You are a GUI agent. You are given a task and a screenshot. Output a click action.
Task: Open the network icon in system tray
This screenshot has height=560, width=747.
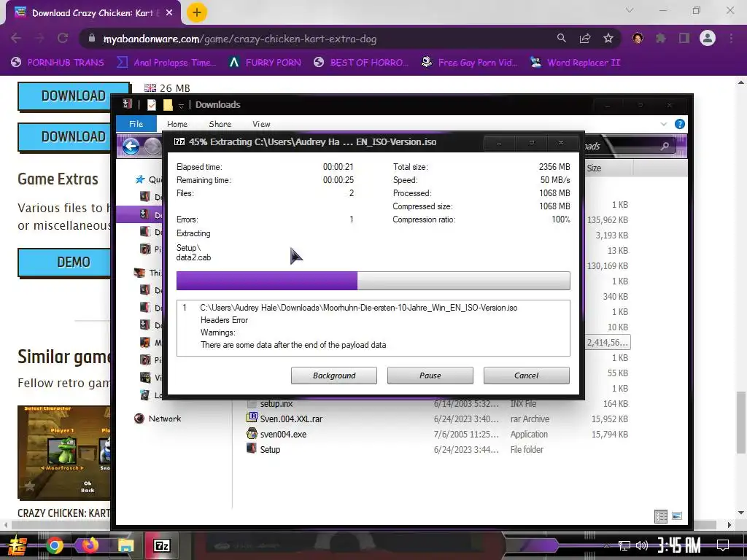pos(624,545)
